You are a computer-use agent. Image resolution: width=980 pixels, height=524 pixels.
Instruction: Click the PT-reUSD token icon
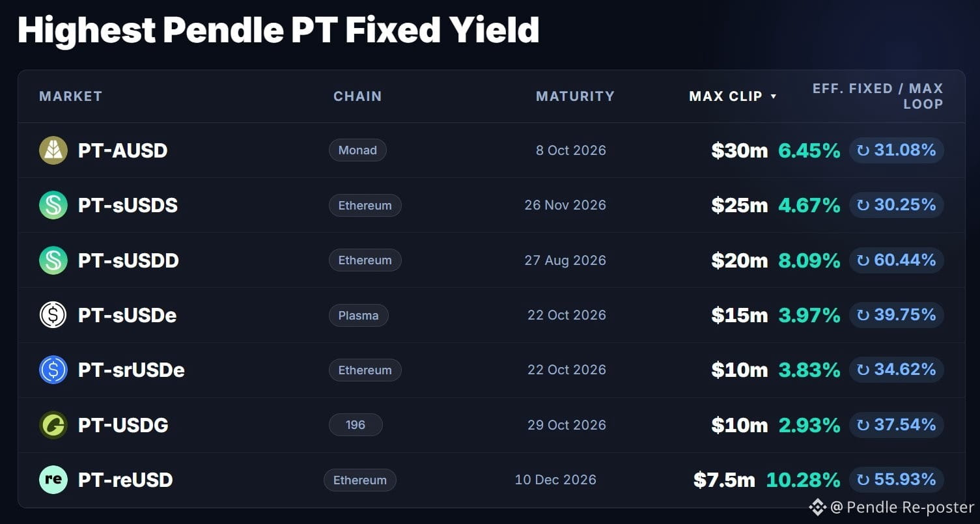[x=53, y=480]
